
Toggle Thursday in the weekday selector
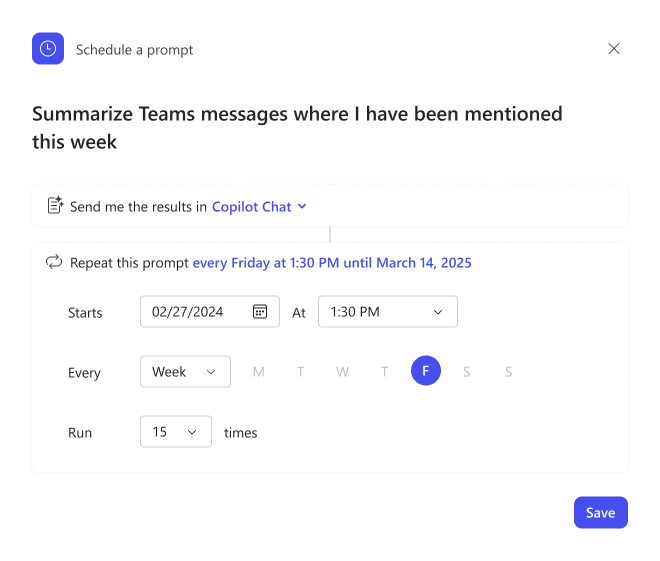click(x=384, y=371)
